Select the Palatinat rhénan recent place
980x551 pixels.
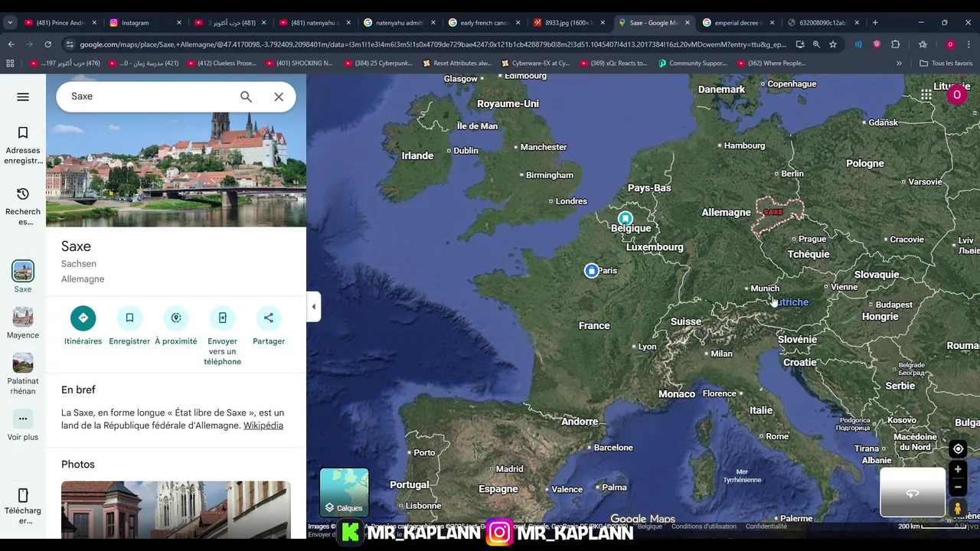[x=23, y=363]
